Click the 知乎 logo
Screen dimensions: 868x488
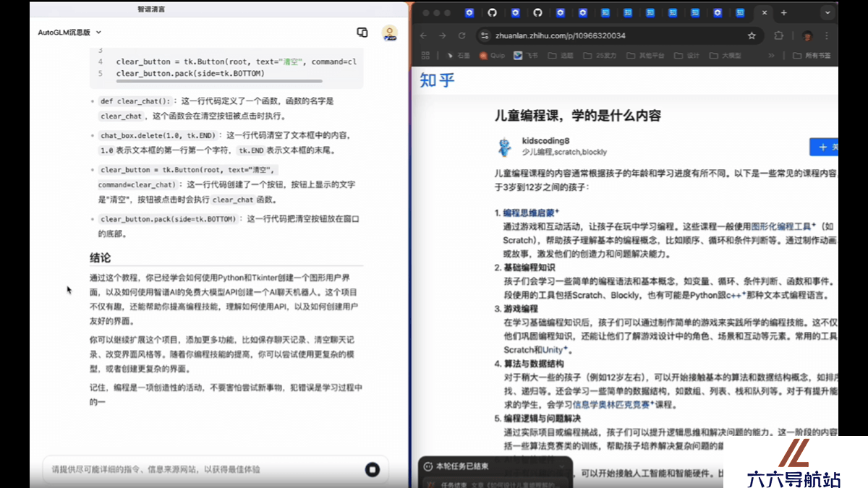tap(438, 80)
